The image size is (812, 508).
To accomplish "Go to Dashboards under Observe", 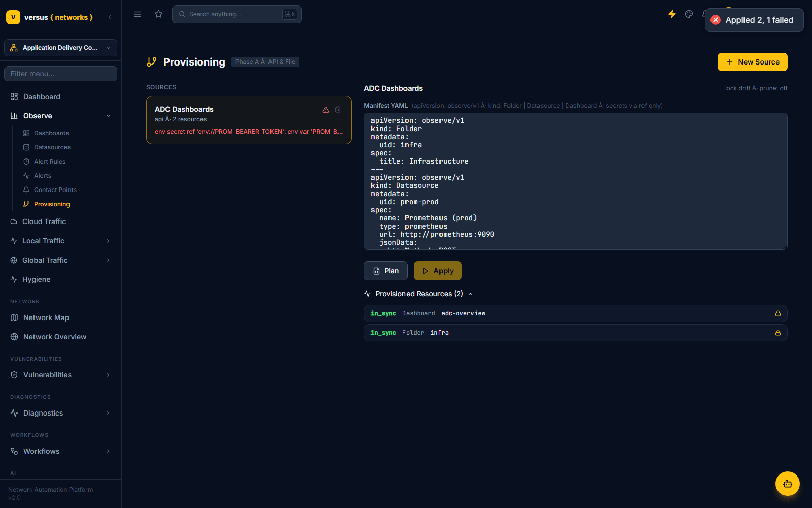I will pos(51,133).
